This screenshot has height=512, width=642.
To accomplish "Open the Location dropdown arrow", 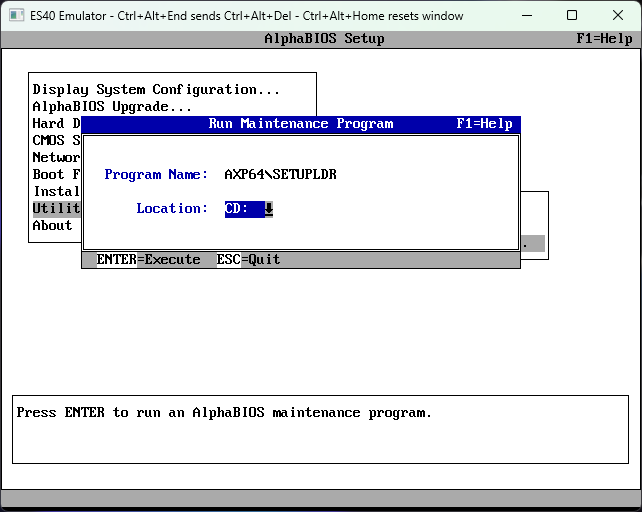I will pos(269,209).
